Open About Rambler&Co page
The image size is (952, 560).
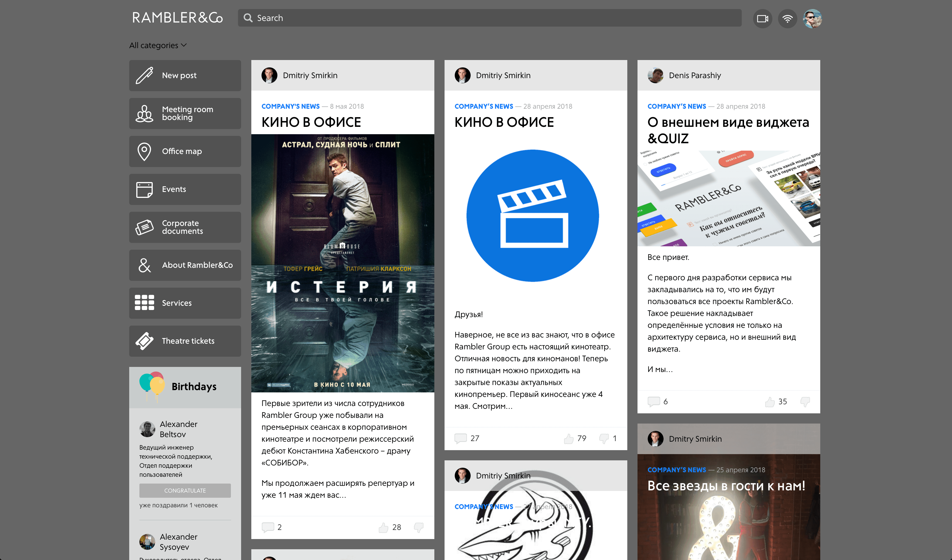click(185, 265)
